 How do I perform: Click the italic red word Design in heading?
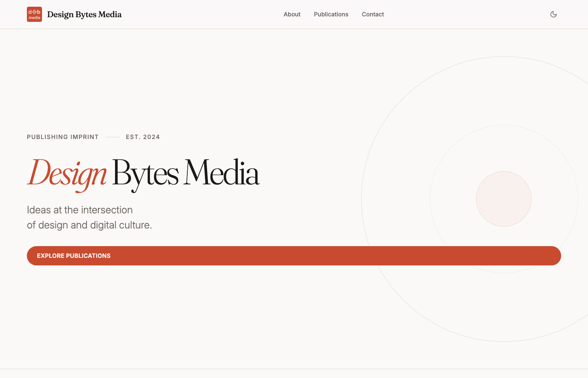(x=66, y=174)
